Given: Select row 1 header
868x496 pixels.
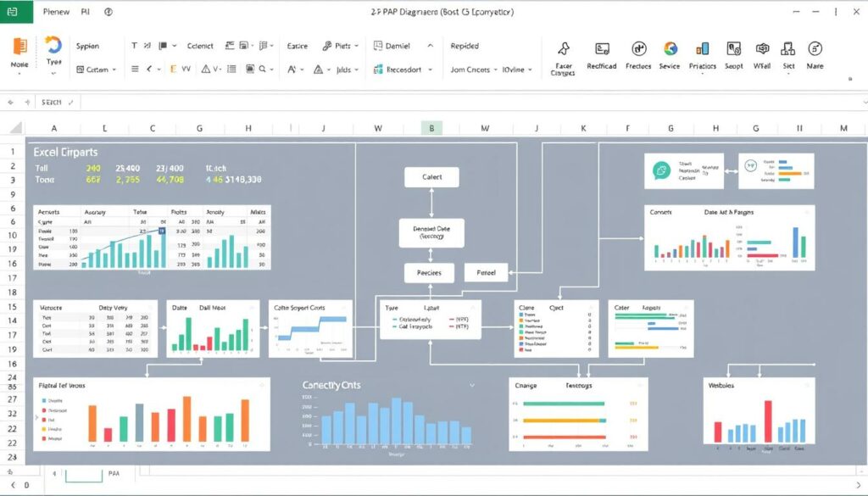Looking at the screenshot, I should pyautogui.click(x=12, y=152).
